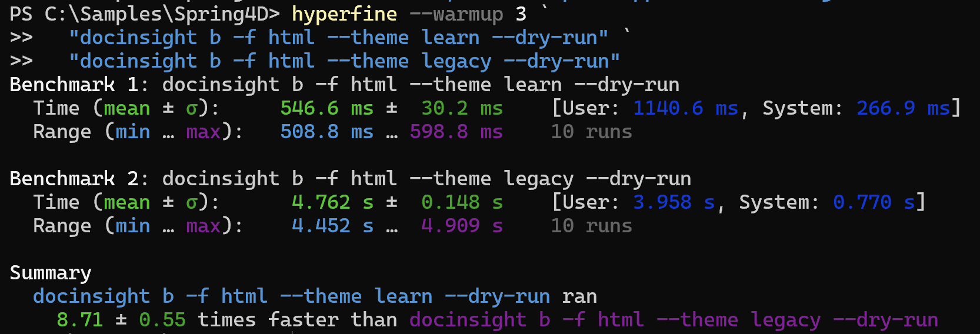Click the 8.71 speedup ratio in Summary

coord(79,320)
